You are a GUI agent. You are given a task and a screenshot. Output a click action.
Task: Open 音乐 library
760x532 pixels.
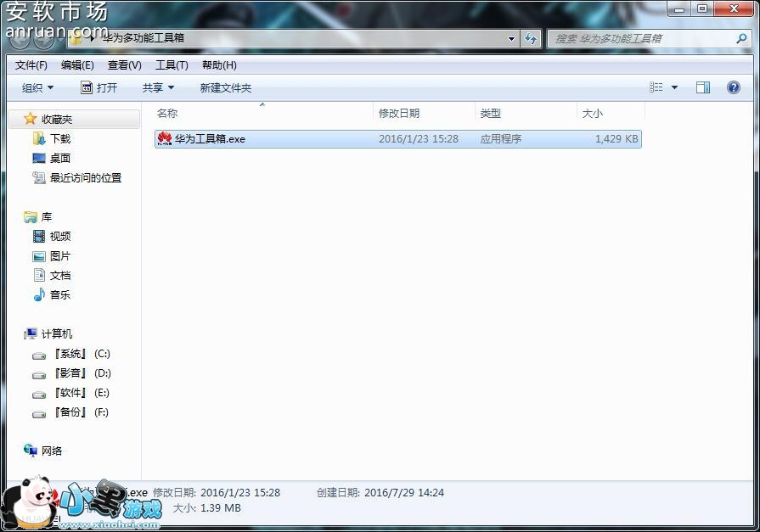[x=60, y=294]
